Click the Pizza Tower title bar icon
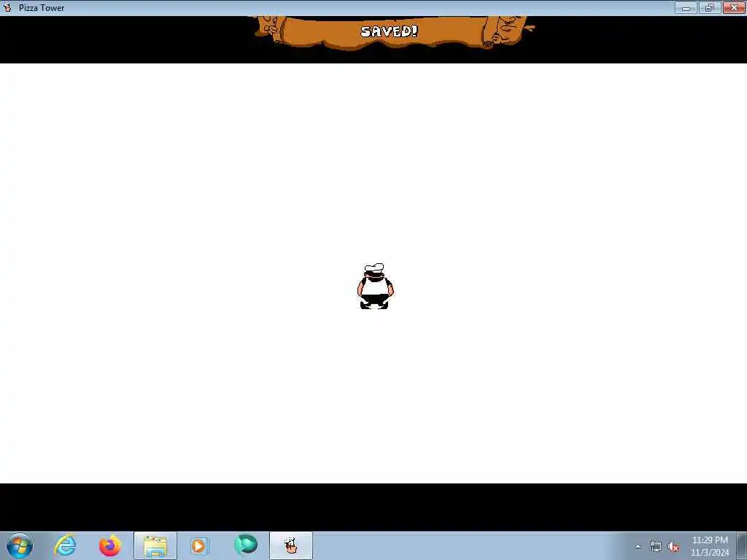 tap(7, 7)
